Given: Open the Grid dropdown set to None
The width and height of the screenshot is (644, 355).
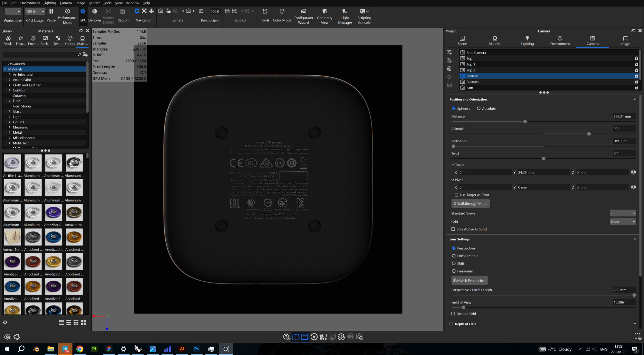Looking at the screenshot, I should pos(623,222).
